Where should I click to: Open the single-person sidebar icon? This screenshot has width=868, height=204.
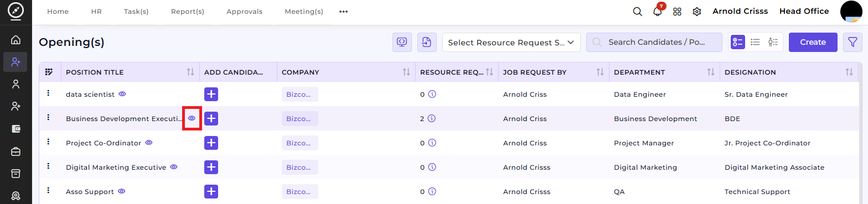(15, 84)
